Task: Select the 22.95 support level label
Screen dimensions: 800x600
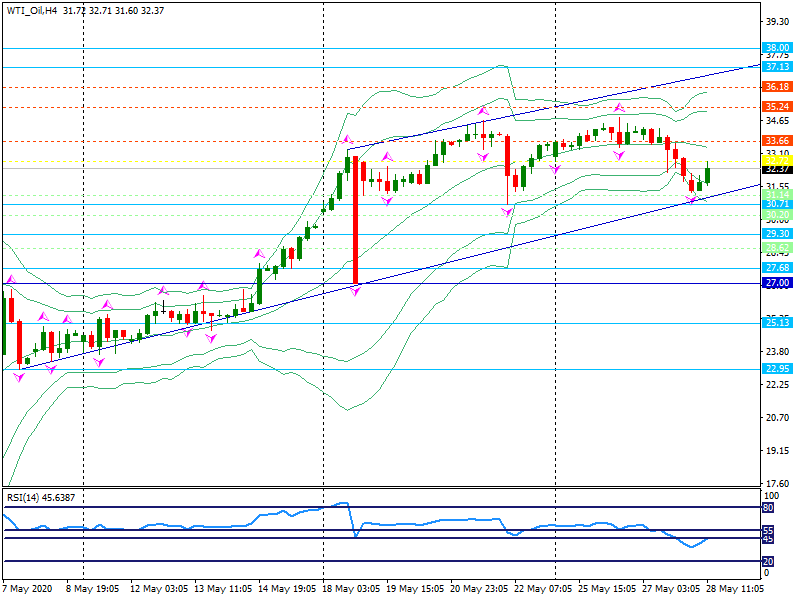Action: coord(777,369)
